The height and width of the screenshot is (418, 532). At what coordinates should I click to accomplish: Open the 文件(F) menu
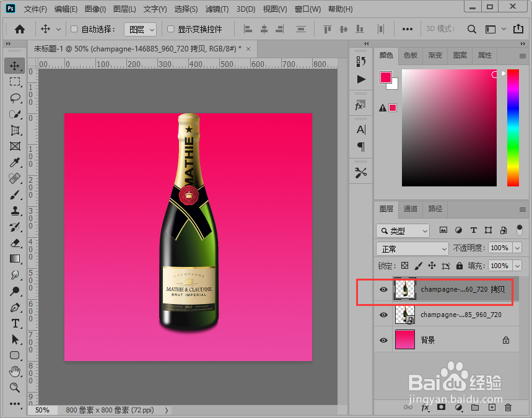pos(35,9)
